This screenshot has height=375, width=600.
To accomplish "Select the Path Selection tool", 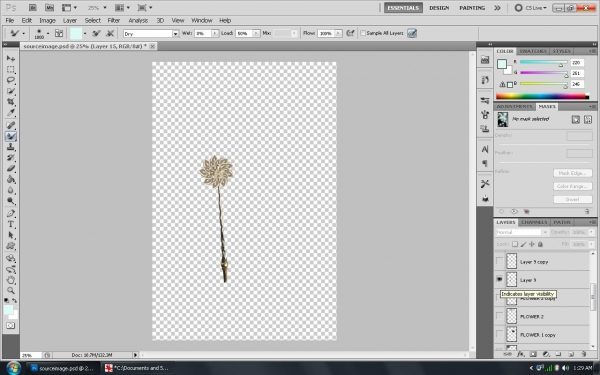I will pos(11,235).
